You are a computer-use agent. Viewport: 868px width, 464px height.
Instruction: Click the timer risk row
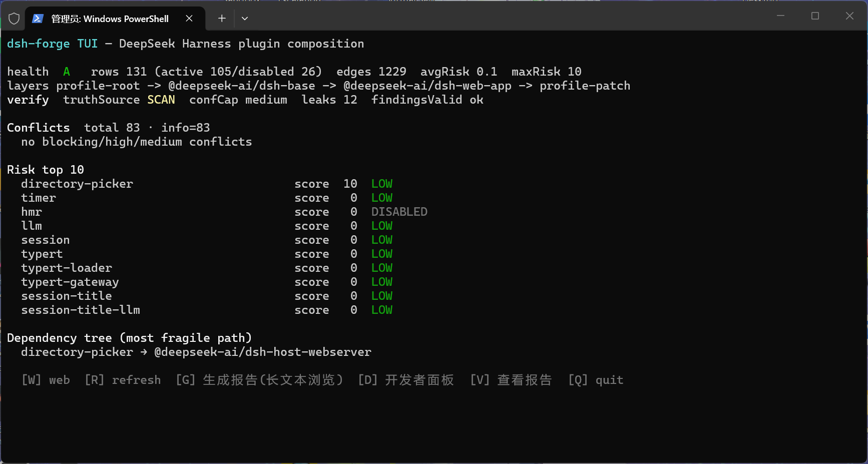click(207, 198)
